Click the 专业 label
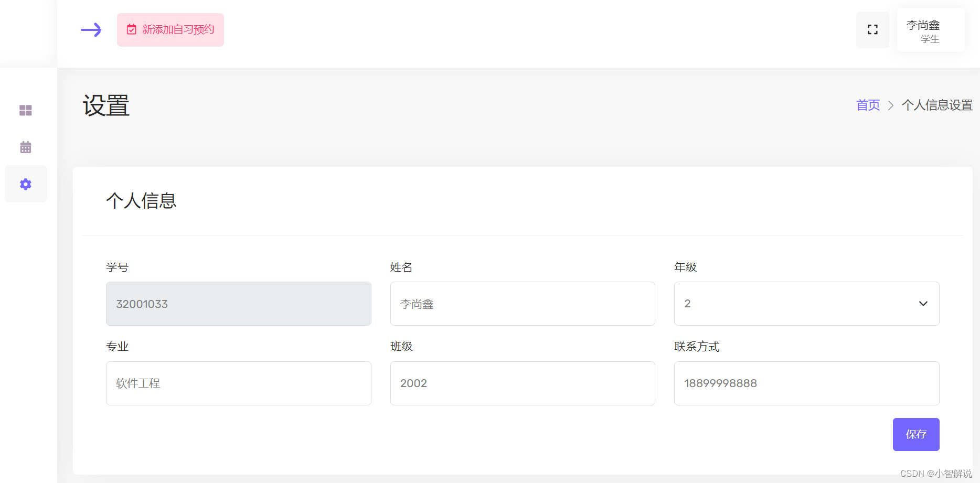Image resolution: width=980 pixels, height=483 pixels. click(117, 347)
